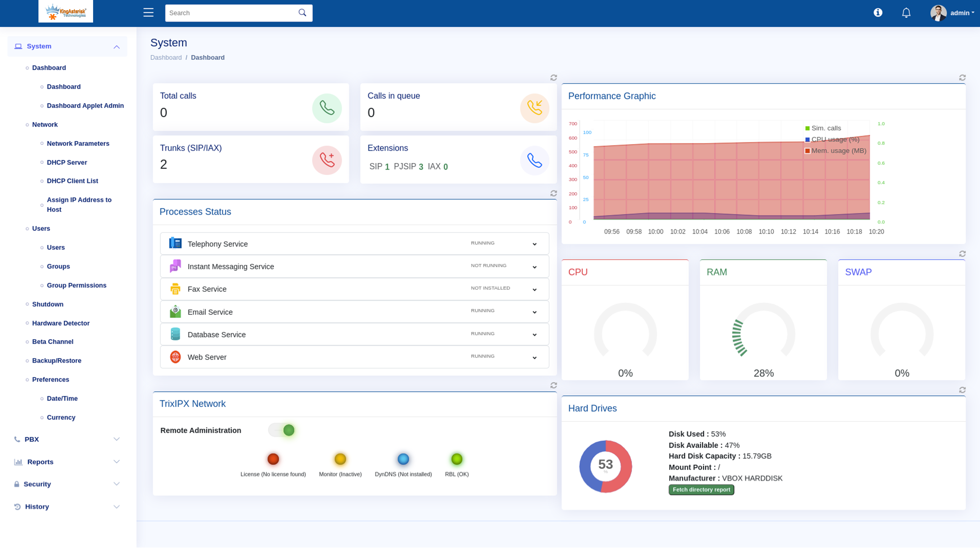Refresh the Processes Status panel
Image resolution: width=980 pixels, height=551 pixels.
553,193
